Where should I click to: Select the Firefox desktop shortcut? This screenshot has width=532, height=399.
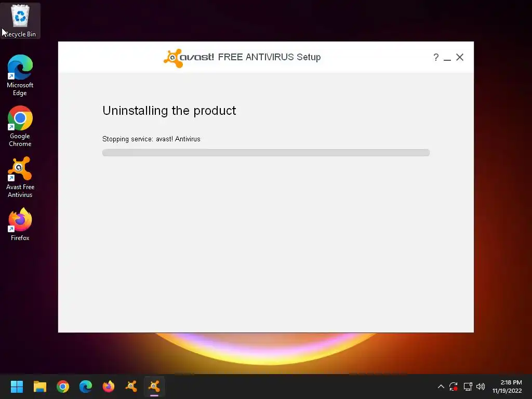(20, 224)
